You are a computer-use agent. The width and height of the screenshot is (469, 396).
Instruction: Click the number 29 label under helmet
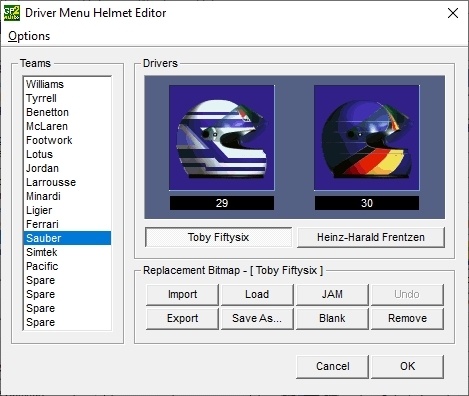pyautogui.click(x=222, y=203)
